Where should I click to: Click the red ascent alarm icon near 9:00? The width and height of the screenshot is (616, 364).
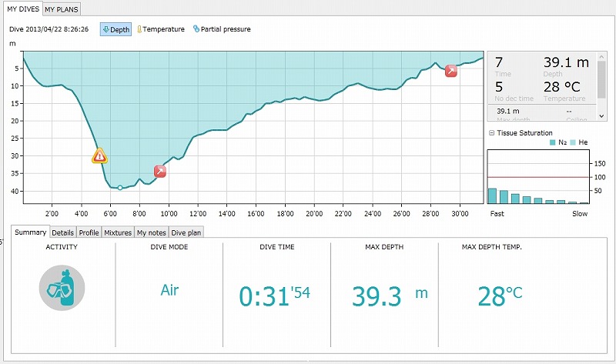click(160, 171)
